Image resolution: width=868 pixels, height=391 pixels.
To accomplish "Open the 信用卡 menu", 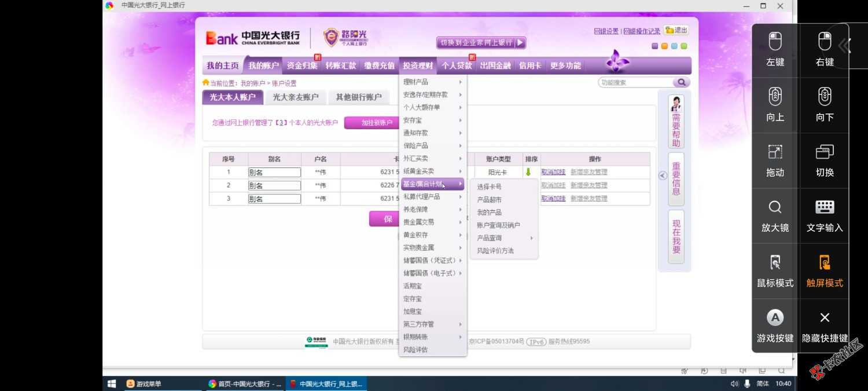I will click(529, 65).
